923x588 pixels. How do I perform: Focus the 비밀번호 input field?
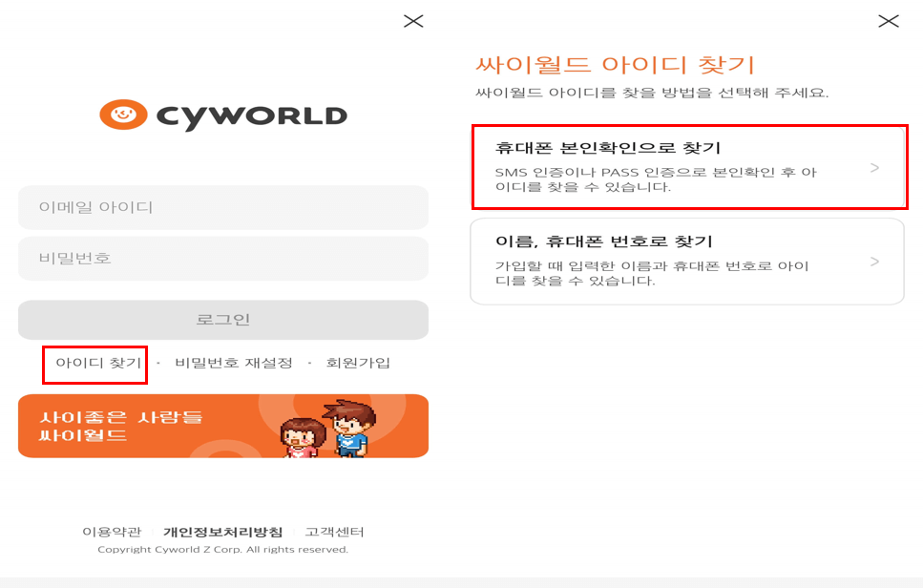[223, 259]
